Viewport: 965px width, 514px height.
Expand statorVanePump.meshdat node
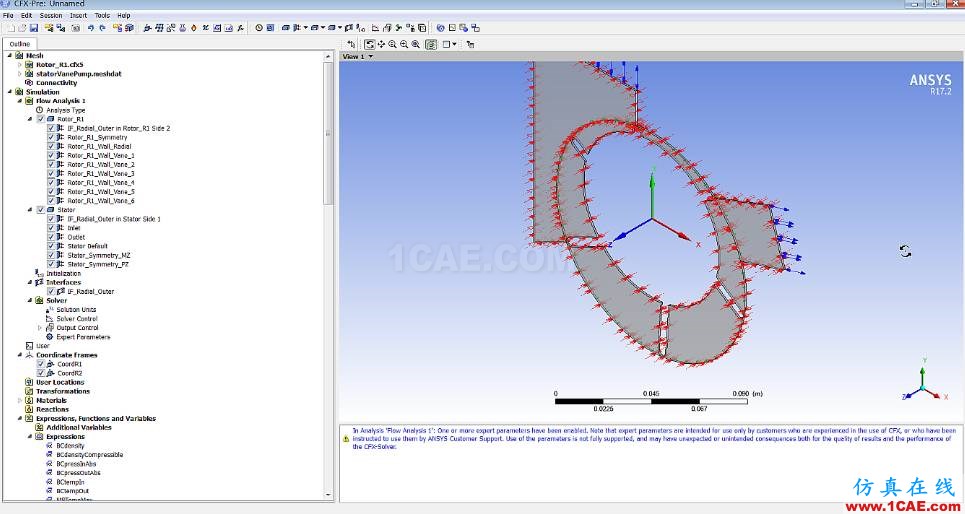click(x=20, y=74)
